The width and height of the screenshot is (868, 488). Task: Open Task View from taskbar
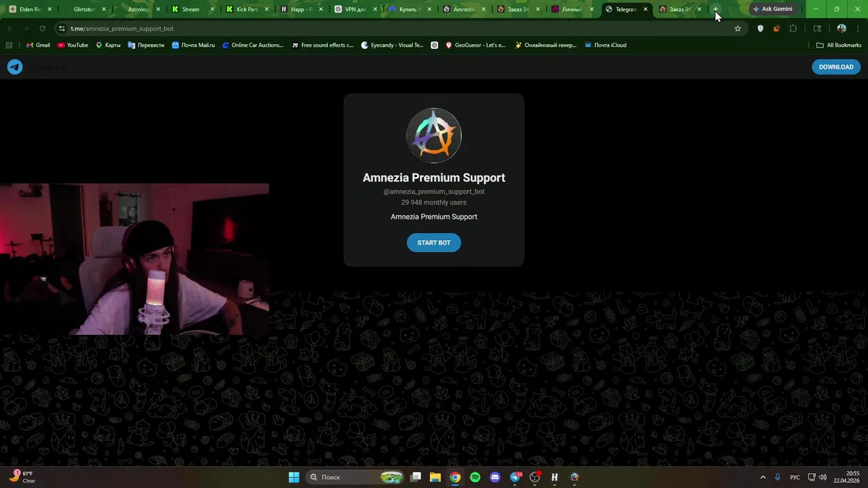416,477
